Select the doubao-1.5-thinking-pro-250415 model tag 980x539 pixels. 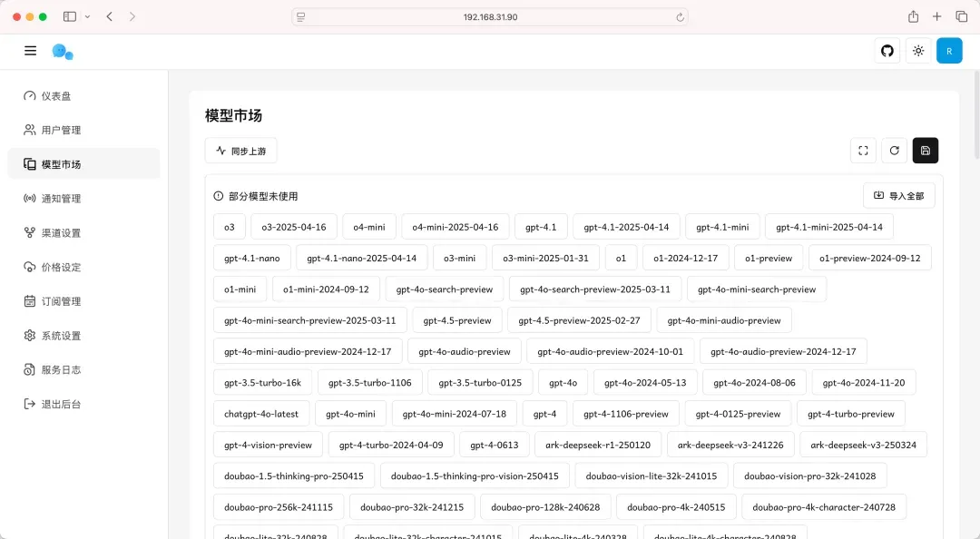[294, 475]
